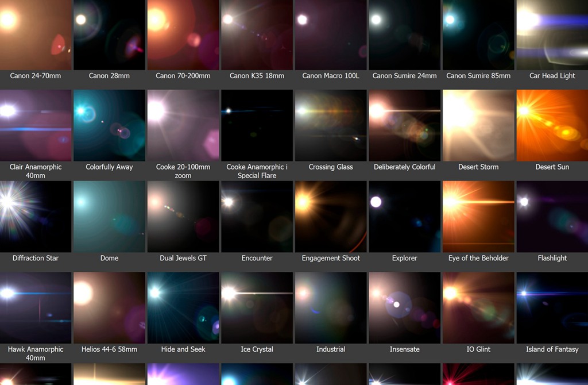The image size is (588, 385).
Task: Select the Crossing Glass flare
Action: click(x=331, y=125)
